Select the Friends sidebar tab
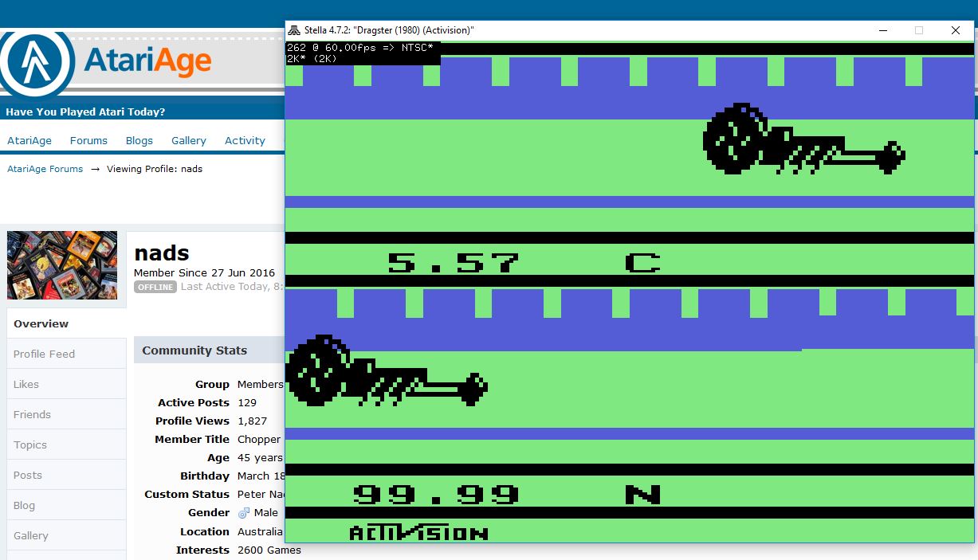Viewport: 978px width, 560px height. tap(67, 414)
